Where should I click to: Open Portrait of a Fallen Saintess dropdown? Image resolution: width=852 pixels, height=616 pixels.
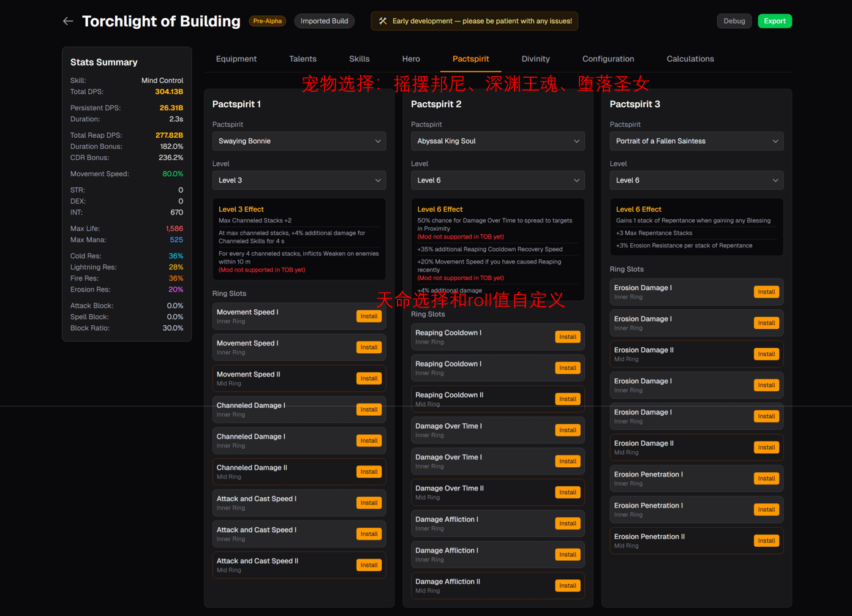tap(696, 141)
